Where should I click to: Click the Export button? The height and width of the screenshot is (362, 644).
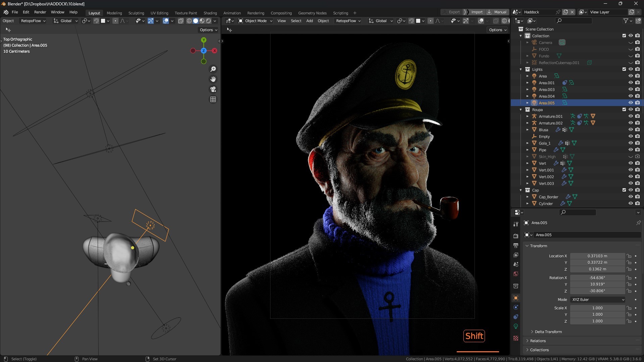[451, 12]
